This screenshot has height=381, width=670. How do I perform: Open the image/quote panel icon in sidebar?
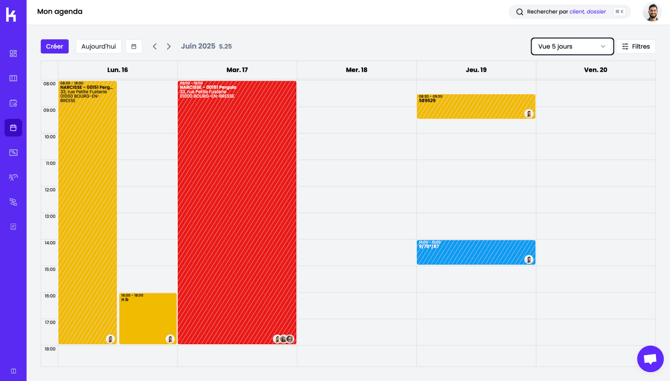click(x=13, y=152)
